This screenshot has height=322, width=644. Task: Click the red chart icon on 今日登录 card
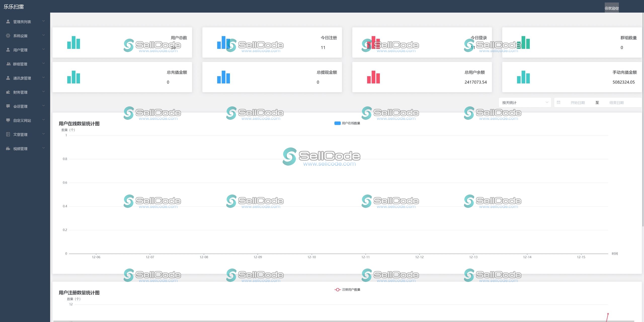click(x=373, y=42)
